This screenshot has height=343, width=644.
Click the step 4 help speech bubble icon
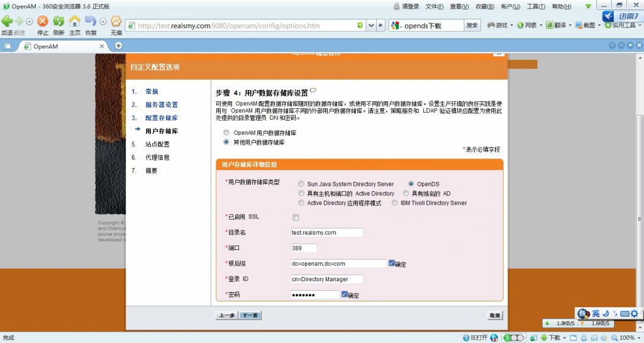click(313, 91)
